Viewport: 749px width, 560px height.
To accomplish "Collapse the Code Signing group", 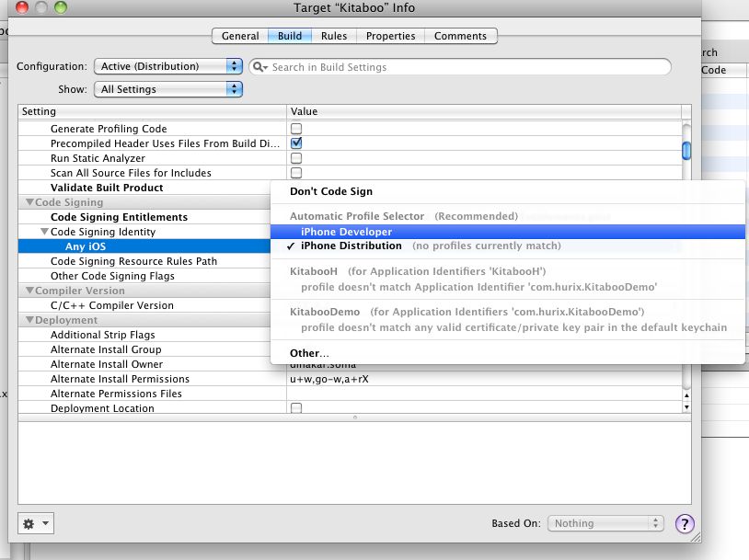I will click(x=29, y=202).
